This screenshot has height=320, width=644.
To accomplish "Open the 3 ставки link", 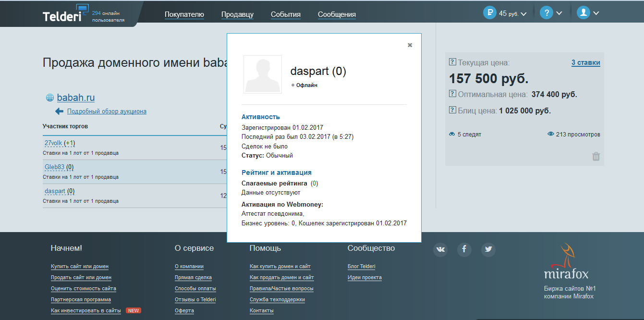I will pos(585,62).
